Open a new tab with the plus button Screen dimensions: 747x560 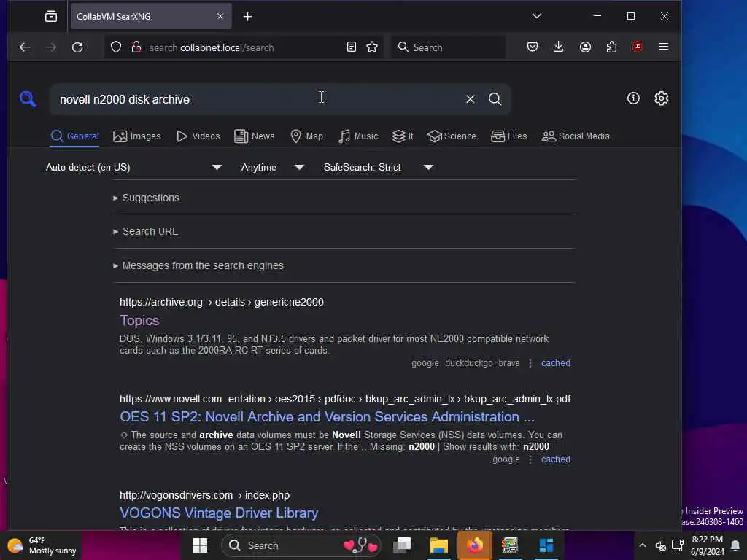coord(248,17)
